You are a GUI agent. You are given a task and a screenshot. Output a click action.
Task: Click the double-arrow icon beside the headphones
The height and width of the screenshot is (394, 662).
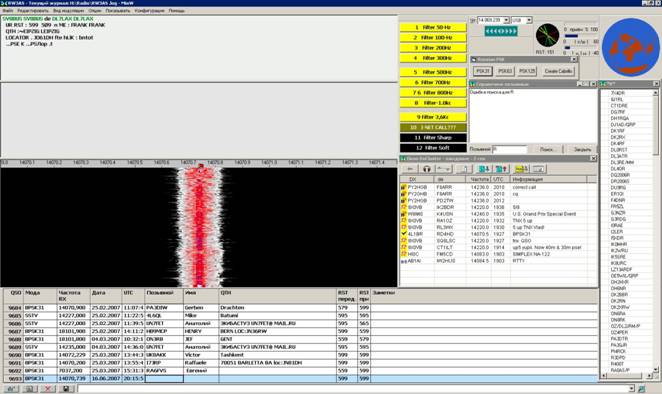coord(444,169)
